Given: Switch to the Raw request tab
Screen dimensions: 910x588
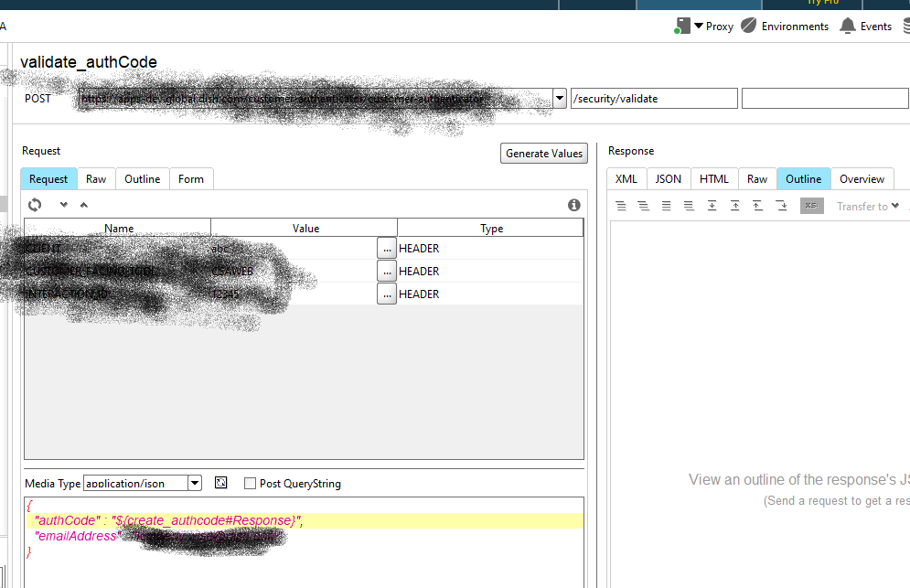Looking at the screenshot, I should click(96, 179).
